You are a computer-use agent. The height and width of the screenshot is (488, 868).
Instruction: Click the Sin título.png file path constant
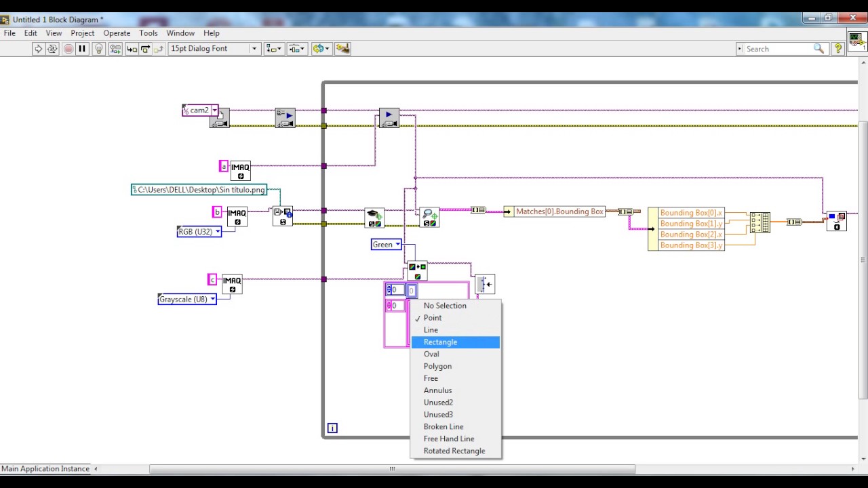pos(199,190)
